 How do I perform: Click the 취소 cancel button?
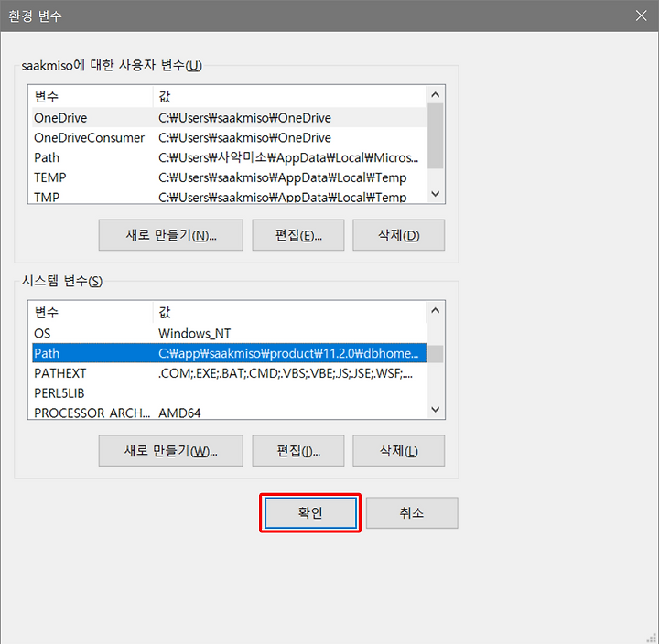point(412,512)
